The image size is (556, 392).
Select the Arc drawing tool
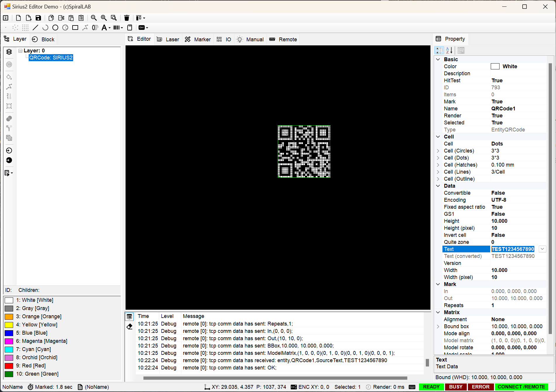pyautogui.click(x=45, y=28)
